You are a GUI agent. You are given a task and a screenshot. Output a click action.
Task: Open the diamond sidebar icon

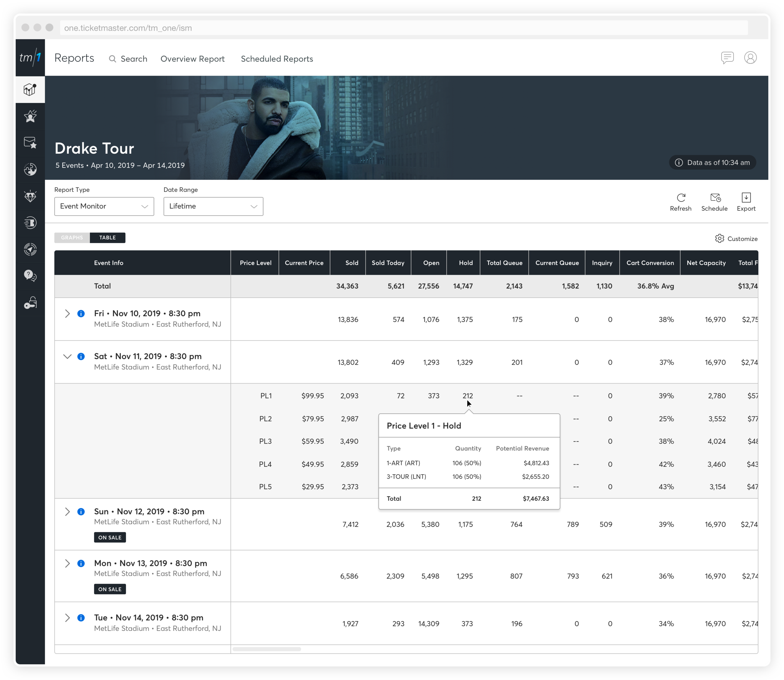[30, 196]
